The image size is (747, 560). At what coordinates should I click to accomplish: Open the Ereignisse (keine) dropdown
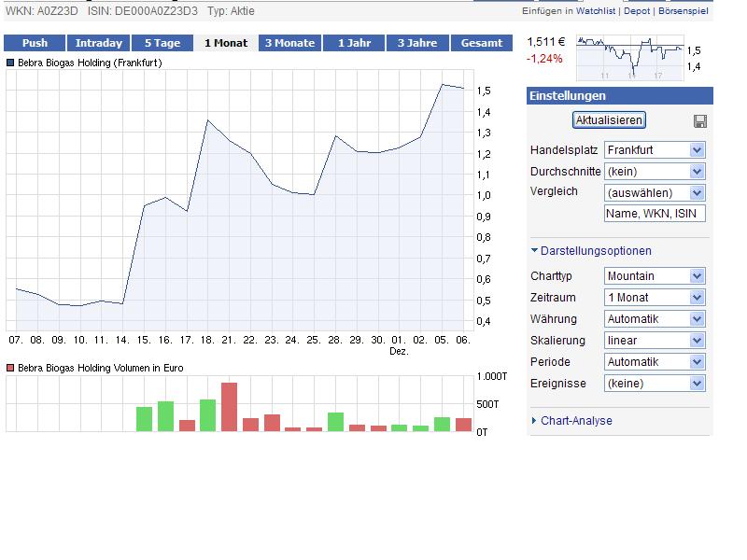655,384
